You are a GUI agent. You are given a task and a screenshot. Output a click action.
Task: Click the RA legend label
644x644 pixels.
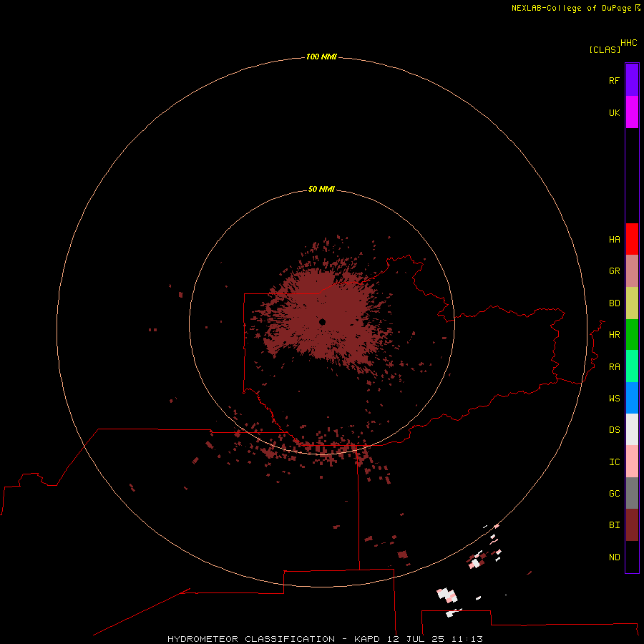coord(614,367)
